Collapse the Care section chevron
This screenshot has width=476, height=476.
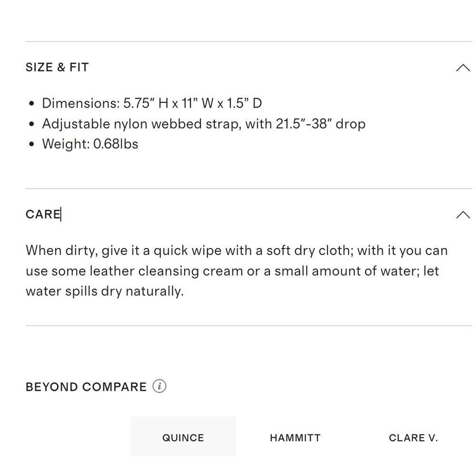(x=463, y=215)
